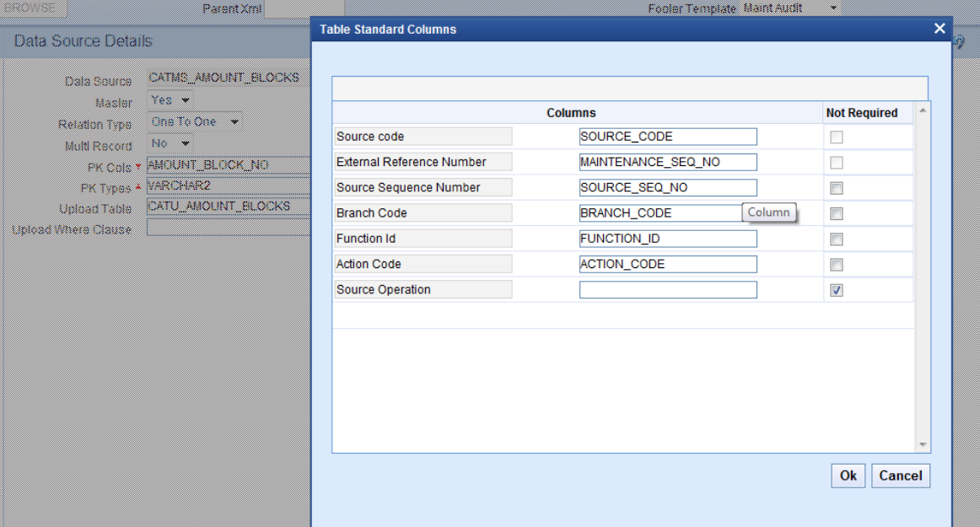Check Not Required for External Reference Number

837,163
